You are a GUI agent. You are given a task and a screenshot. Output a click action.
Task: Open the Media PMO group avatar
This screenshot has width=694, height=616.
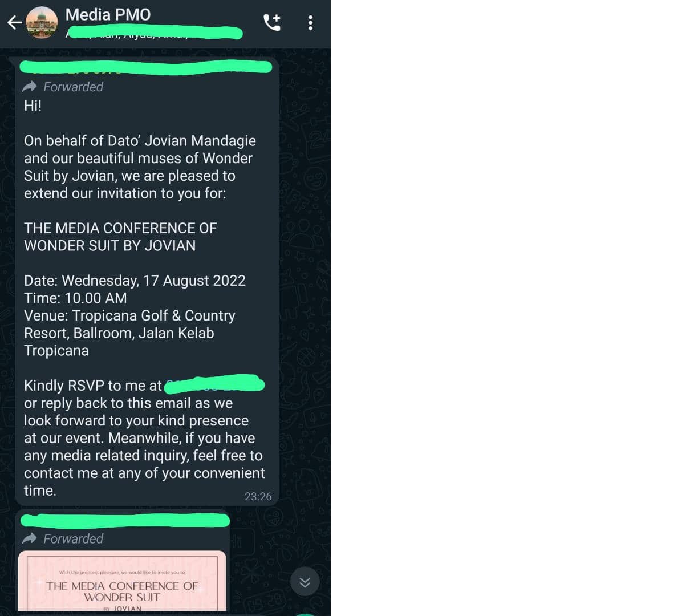tap(42, 23)
